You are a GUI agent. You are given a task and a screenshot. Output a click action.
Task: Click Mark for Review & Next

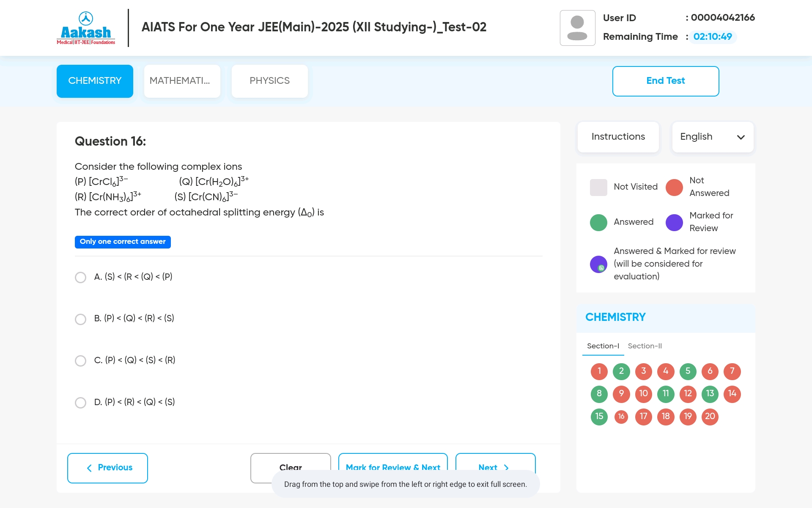(393, 468)
